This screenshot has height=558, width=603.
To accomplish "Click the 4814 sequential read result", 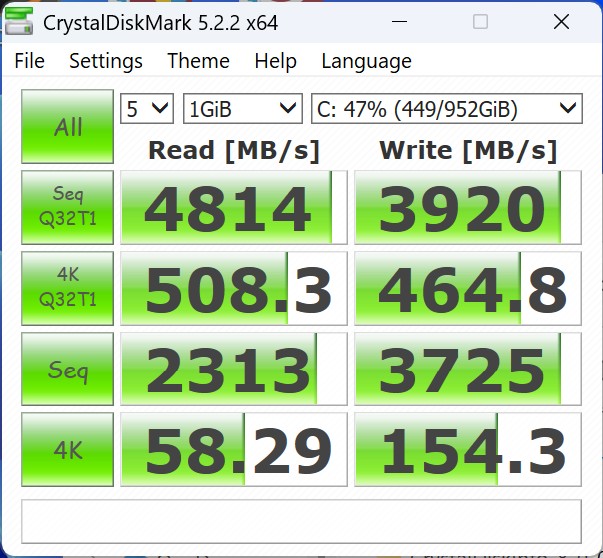I will pos(234,208).
